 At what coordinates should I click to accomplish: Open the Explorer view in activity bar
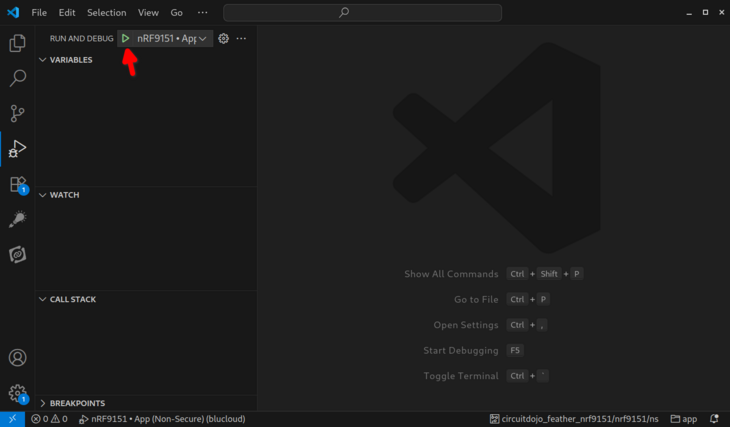(17, 43)
